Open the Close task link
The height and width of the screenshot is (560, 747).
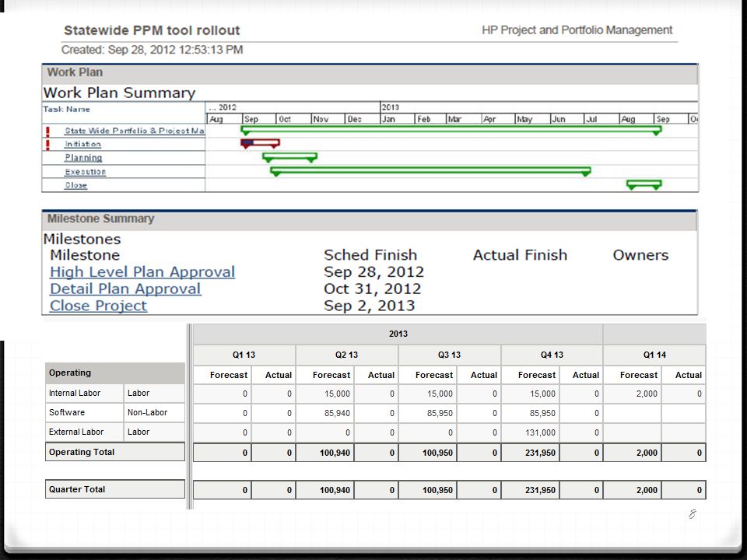point(75,185)
